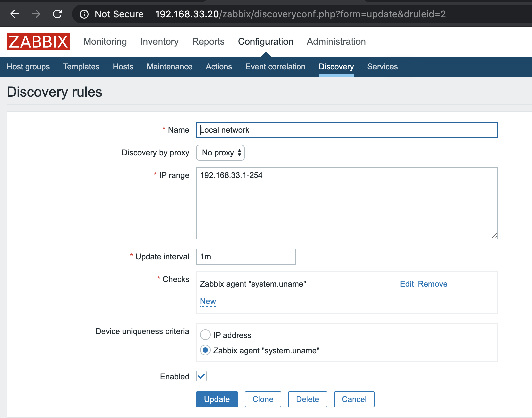Click the browser forward arrow
This screenshot has height=418, width=532.
[36, 14]
